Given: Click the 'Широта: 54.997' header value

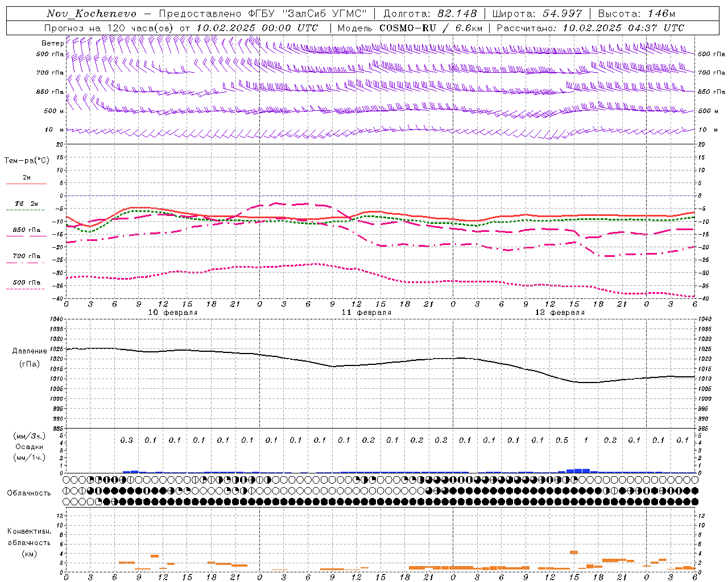Looking at the screenshot, I should coord(537,14).
